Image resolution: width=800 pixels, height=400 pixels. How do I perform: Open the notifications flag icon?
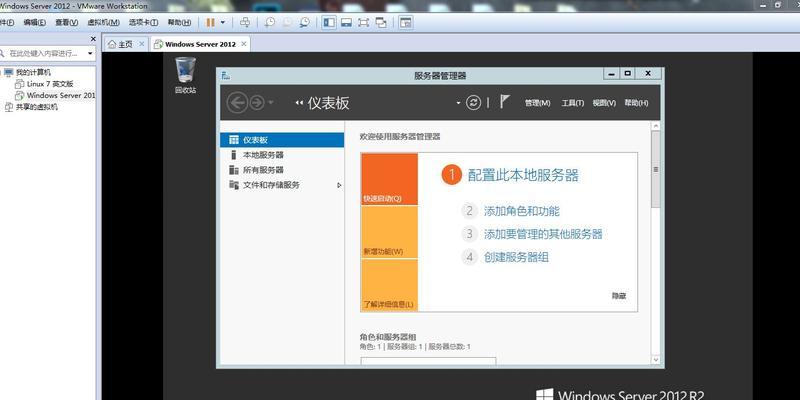[505, 102]
